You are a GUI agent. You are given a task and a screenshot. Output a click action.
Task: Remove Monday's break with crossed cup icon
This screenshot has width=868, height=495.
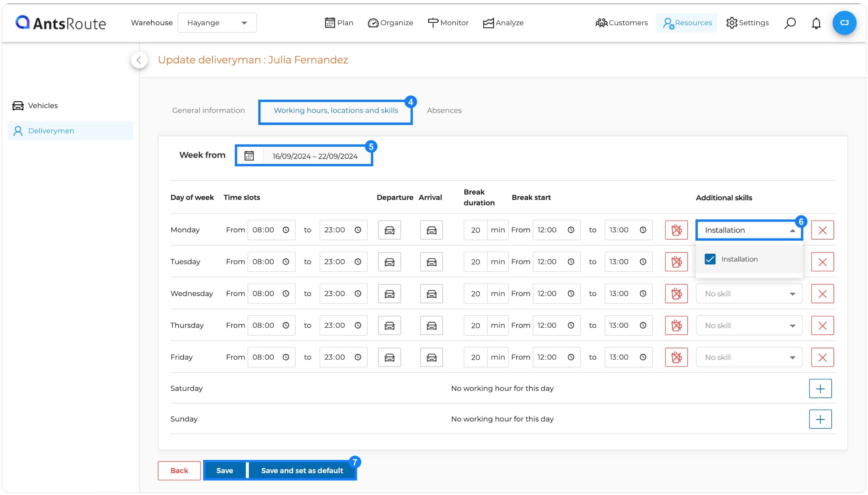click(676, 230)
